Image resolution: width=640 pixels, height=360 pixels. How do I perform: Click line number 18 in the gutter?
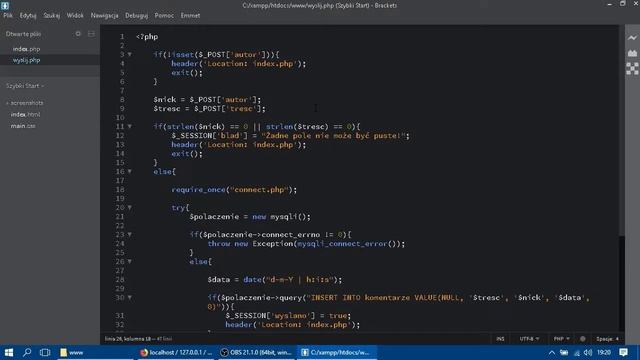[x=120, y=189]
